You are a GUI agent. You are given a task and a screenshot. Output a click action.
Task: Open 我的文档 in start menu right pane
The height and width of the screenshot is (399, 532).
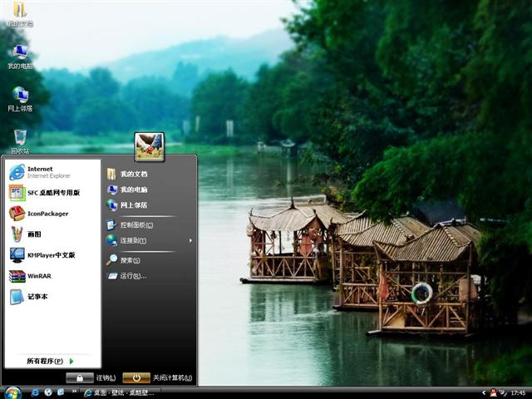click(150, 174)
